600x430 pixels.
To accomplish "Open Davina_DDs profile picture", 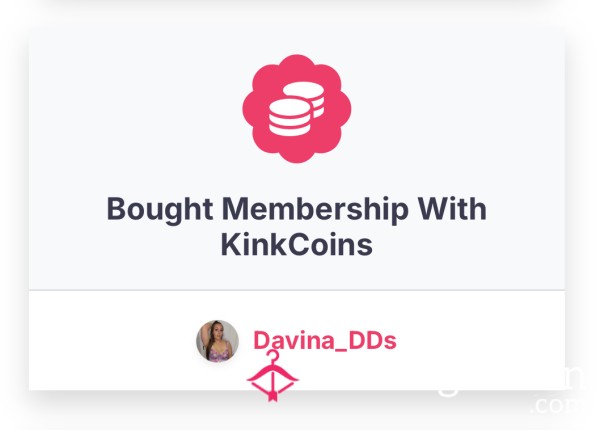I will coord(217,341).
